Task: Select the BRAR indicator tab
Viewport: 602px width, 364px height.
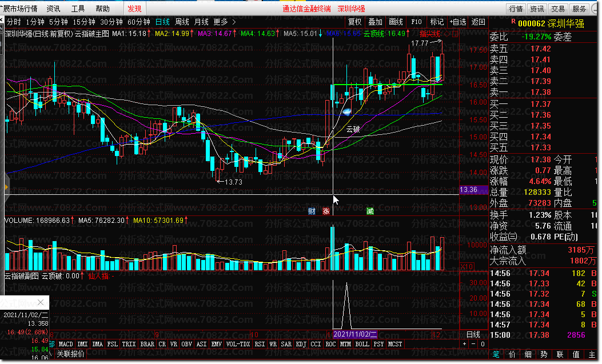Action: click(x=147, y=345)
